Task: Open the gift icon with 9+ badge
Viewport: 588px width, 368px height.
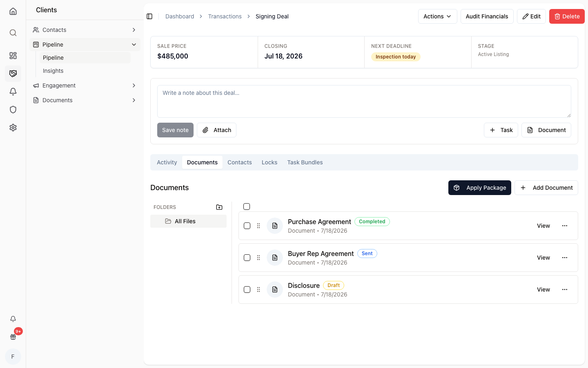Action: [x=13, y=337]
